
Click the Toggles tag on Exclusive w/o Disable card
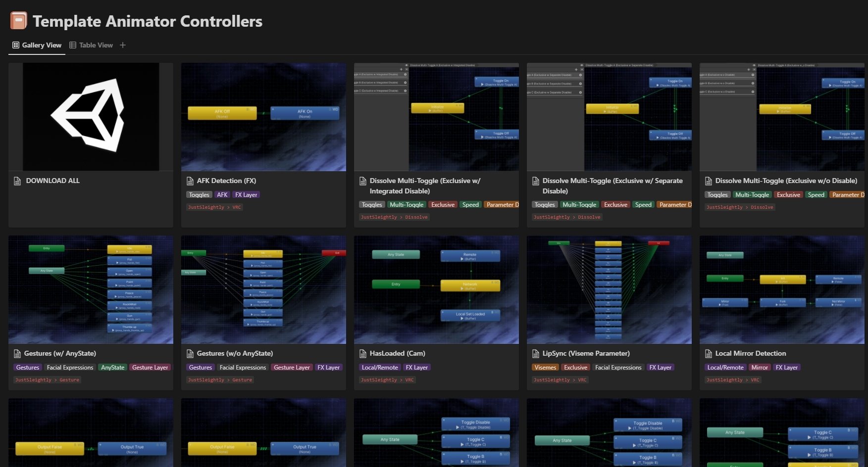pyautogui.click(x=717, y=194)
